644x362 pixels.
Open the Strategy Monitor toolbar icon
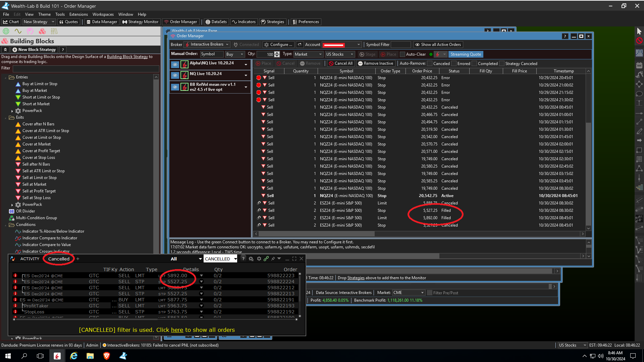(x=140, y=22)
